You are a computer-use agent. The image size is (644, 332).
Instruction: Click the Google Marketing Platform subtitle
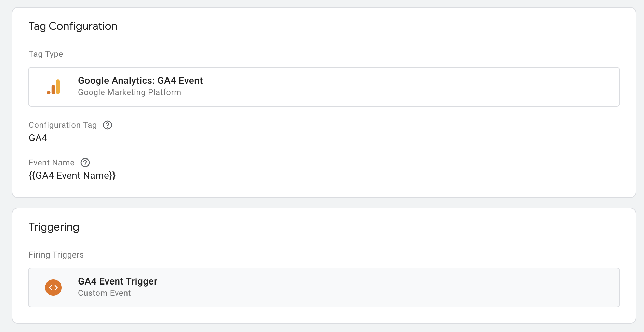(129, 92)
